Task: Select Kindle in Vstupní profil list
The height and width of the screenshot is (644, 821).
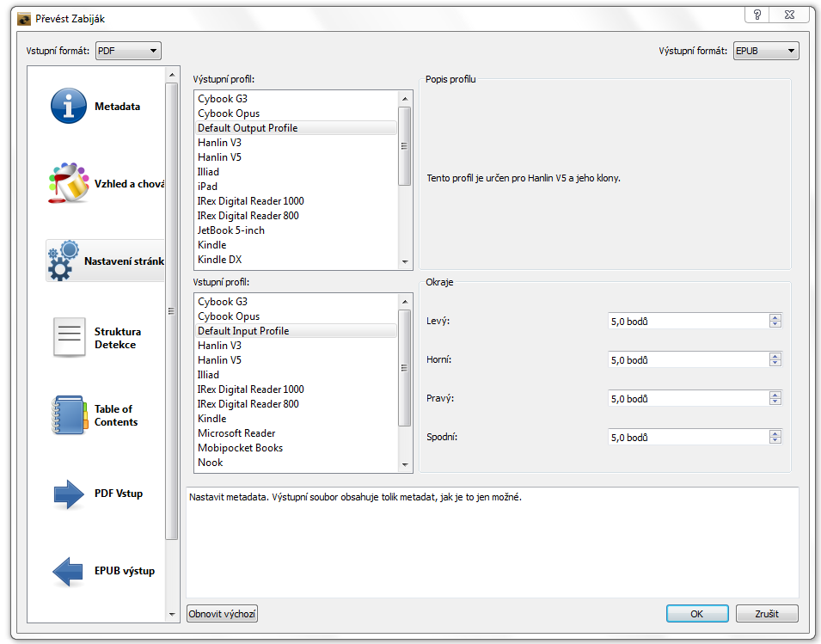Action: [297, 419]
